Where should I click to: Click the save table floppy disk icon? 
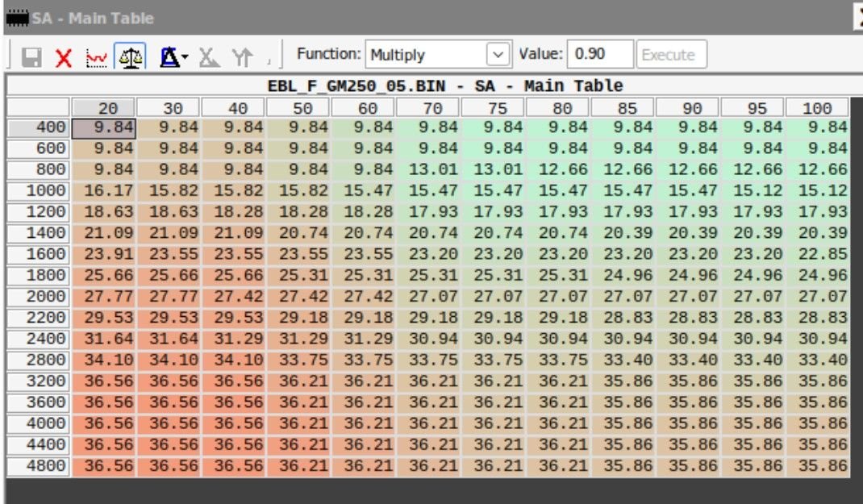[x=31, y=56]
